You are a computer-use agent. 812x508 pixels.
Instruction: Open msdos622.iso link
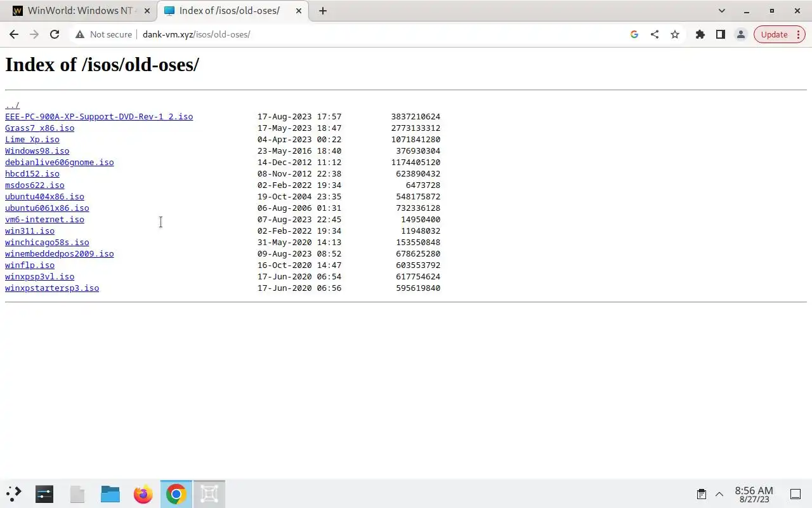coord(34,185)
